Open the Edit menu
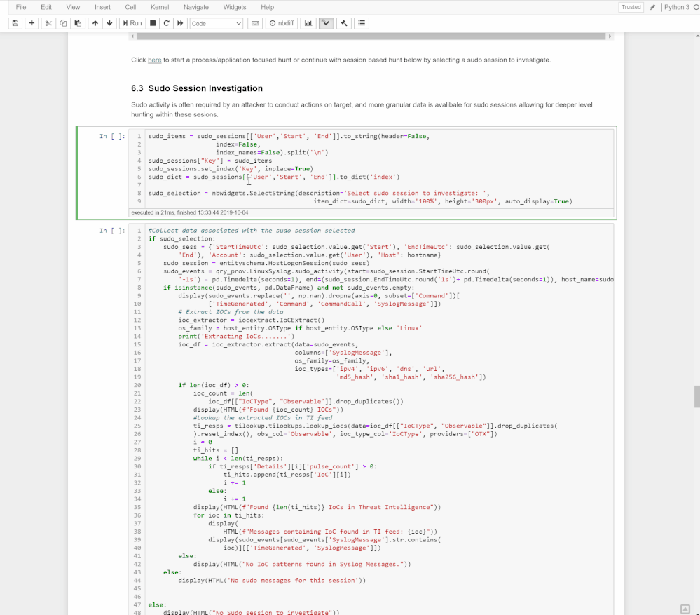The width and height of the screenshot is (700, 615). click(46, 7)
